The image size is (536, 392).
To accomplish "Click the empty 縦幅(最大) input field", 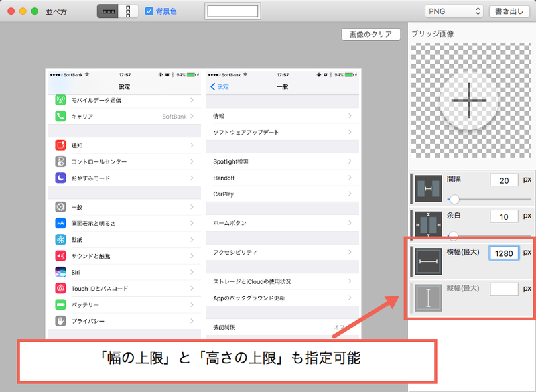I will [x=504, y=289].
